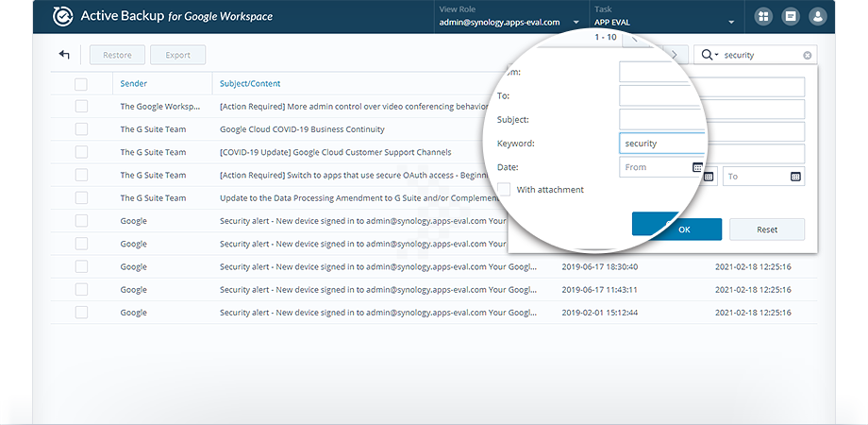Image resolution: width=868 pixels, height=425 pixels.
Task: Click the back arrow icon
Action: (x=64, y=55)
